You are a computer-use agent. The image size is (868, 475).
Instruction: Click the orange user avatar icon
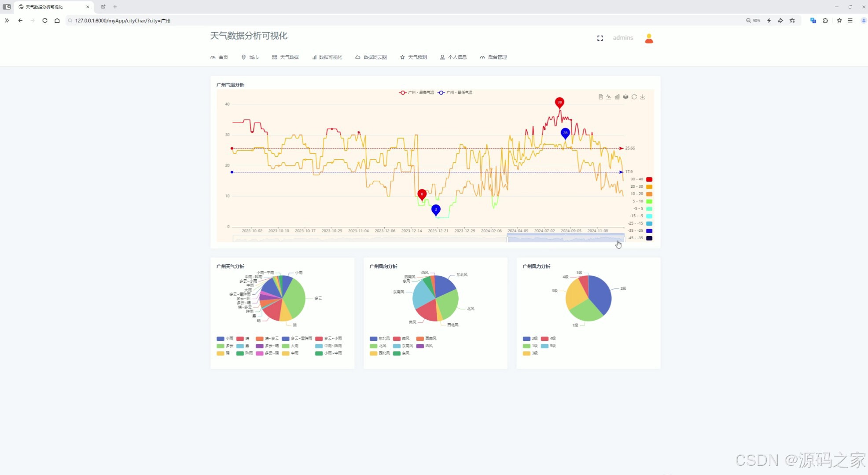649,38
